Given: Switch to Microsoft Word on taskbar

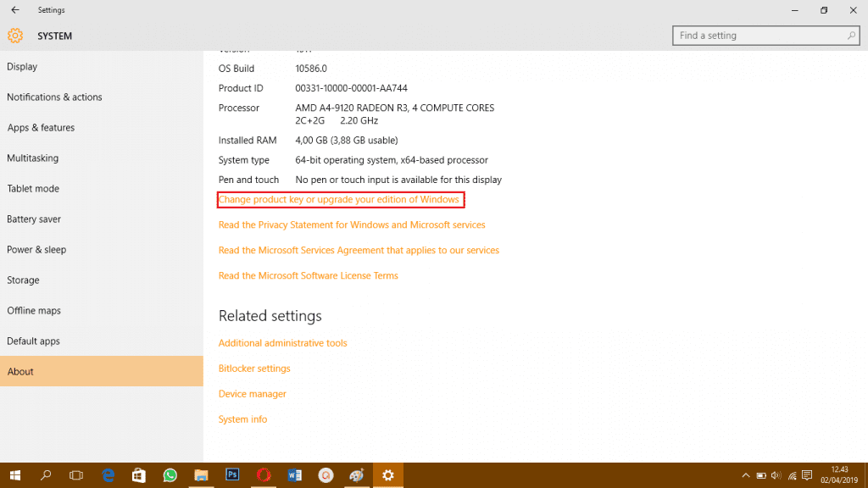Looking at the screenshot, I should click(x=294, y=475).
